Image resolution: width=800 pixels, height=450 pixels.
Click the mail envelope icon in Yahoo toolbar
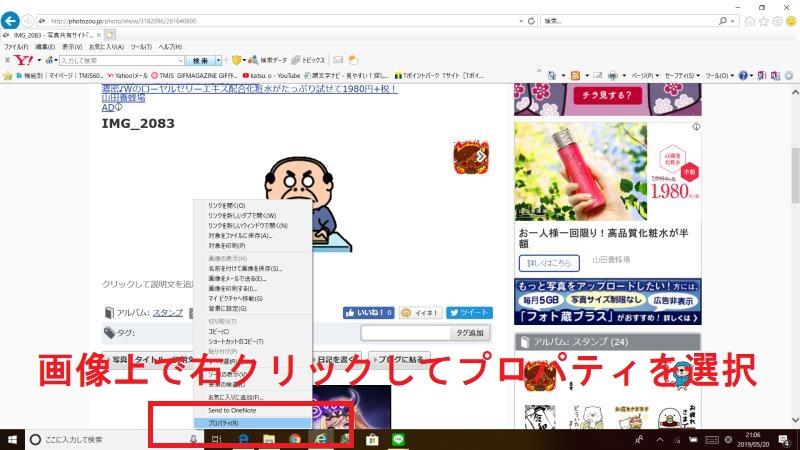[338, 60]
